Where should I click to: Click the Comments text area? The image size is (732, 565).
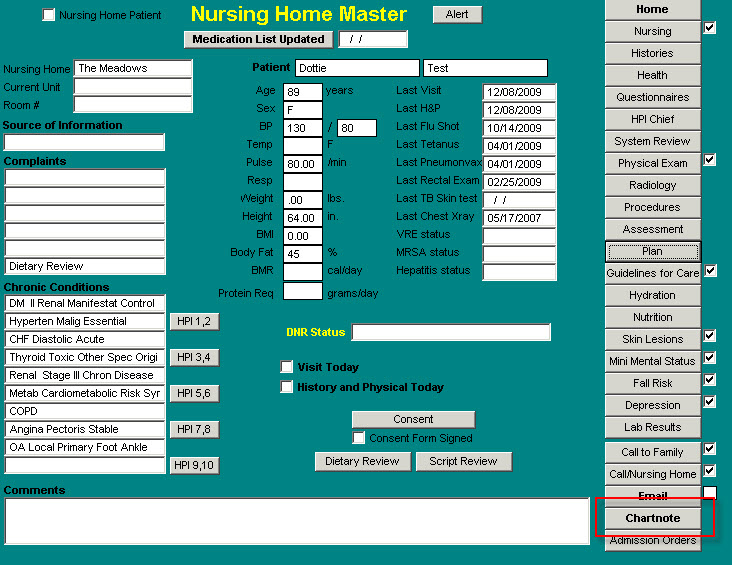click(297, 521)
